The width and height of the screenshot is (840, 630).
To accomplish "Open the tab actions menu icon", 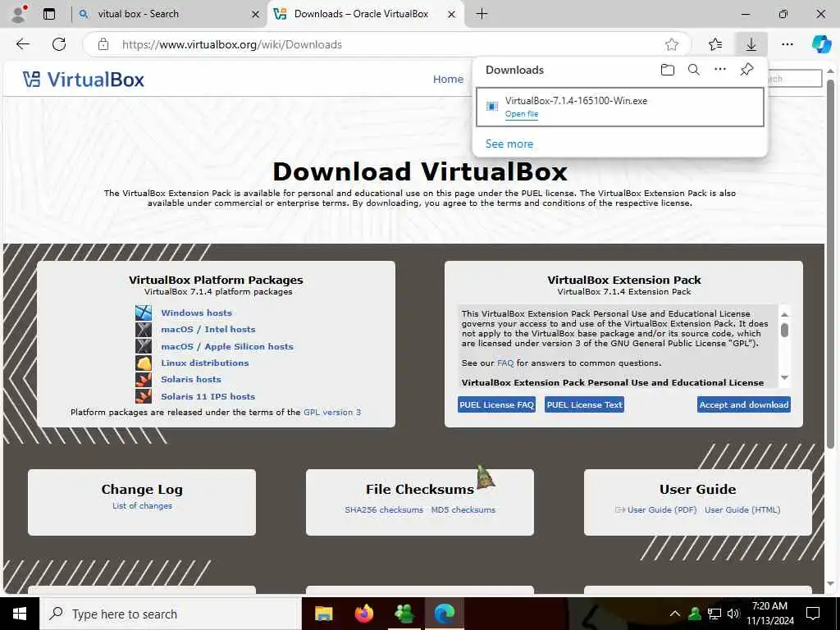I will pyautogui.click(x=49, y=14).
